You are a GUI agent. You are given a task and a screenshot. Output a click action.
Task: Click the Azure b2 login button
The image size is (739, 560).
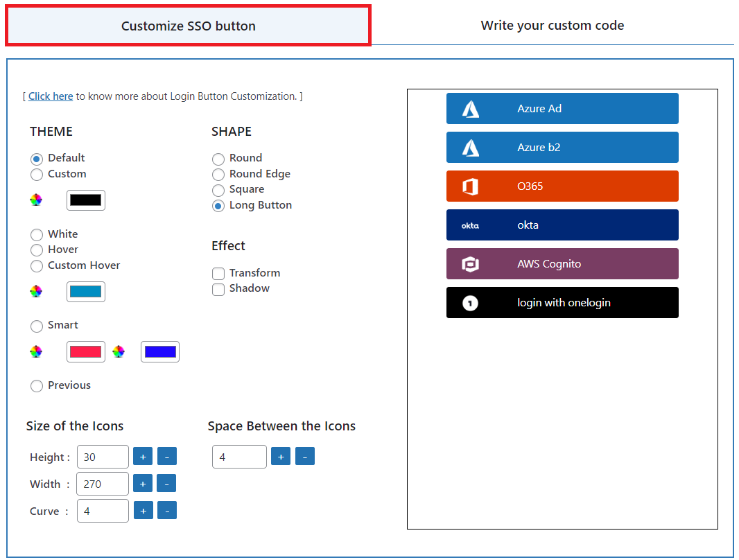coord(562,148)
